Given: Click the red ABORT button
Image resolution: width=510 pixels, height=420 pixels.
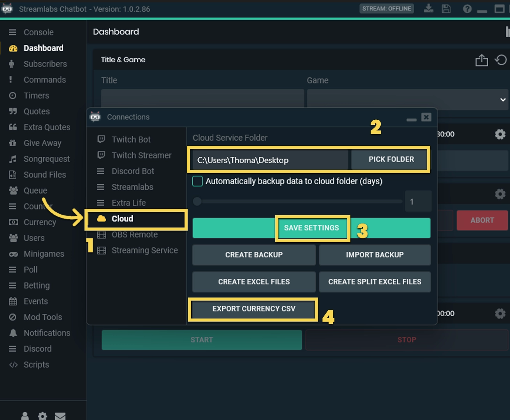Looking at the screenshot, I should pyautogui.click(x=482, y=220).
